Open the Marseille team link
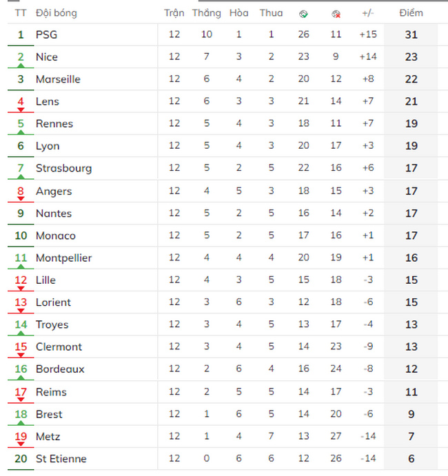Screen dimensions: 448x476 click(59, 79)
